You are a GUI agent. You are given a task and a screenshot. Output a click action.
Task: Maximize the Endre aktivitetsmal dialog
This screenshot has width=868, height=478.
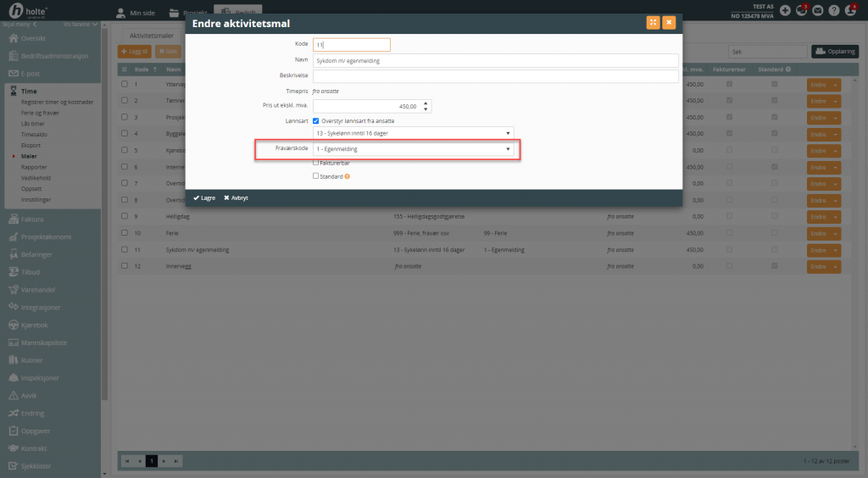pos(653,23)
